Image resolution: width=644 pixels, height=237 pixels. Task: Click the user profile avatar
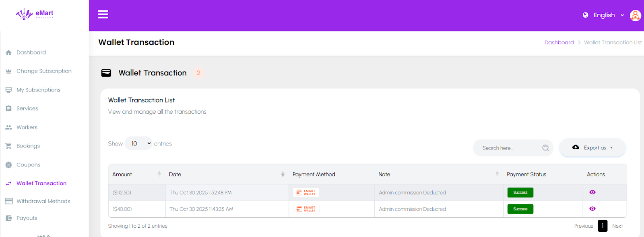(635, 15)
